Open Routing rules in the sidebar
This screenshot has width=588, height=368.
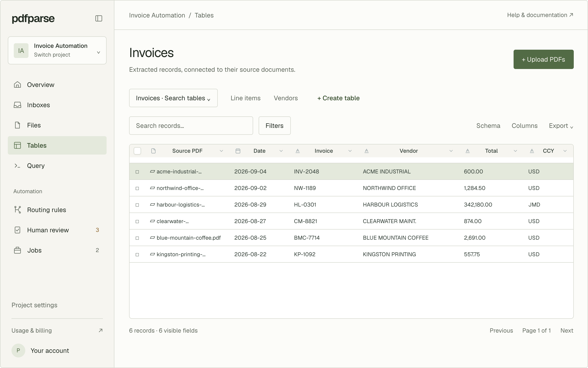tap(57, 210)
